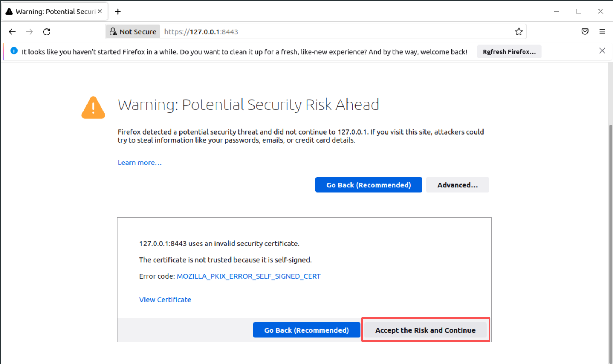Dismiss the Refresh Firefox notification bar
This screenshot has width=613, height=364.
pyautogui.click(x=602, y=51)
